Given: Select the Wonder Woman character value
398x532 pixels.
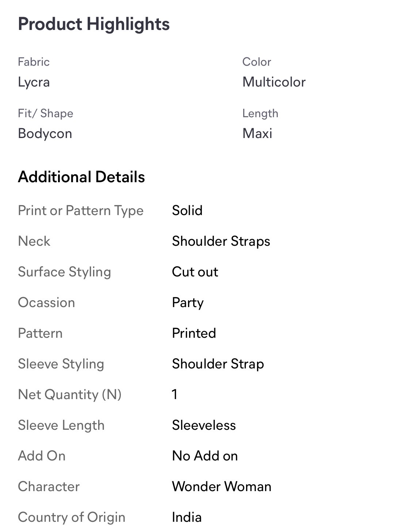Looking at the screenshot, I should point(222,487).
